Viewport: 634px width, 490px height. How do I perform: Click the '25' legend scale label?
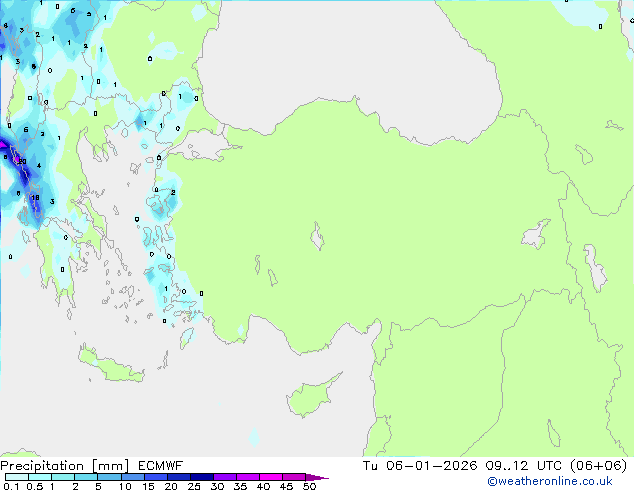(194, 486)
